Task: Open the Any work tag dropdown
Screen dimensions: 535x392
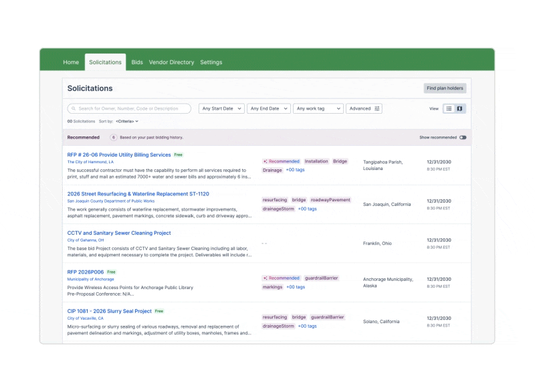Action: click(x=318, y=108)
